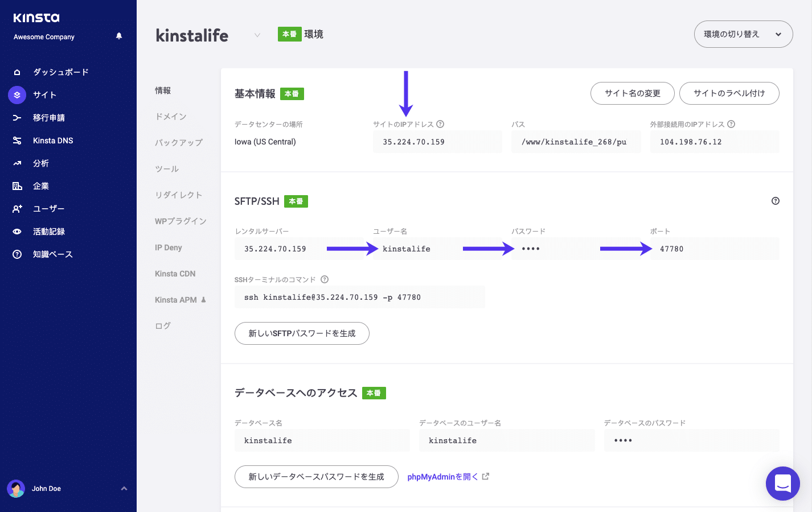Open the support chat bubble icon
Screen dimensions: 812x512
pyautogui.click(x=782, y=483)
